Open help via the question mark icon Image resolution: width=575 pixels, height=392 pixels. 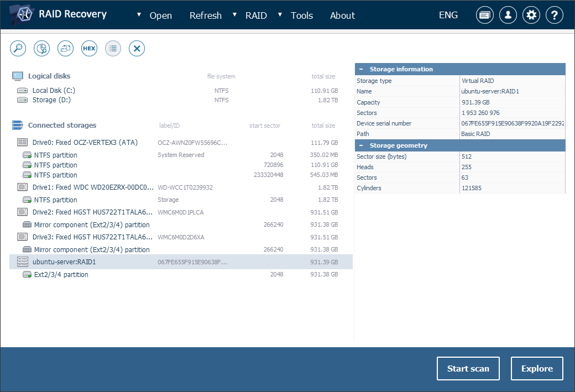[554, 15]
